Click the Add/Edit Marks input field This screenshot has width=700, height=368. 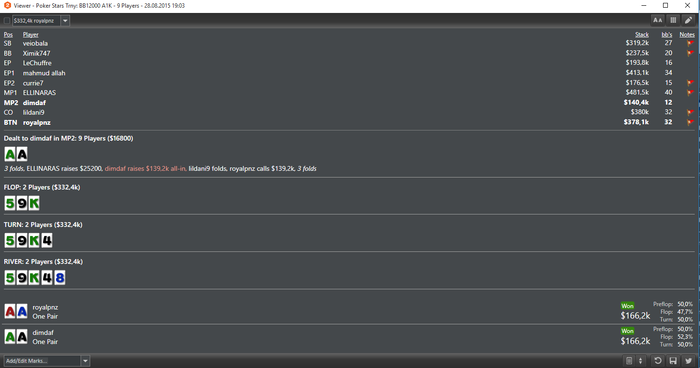coord(42,361)
